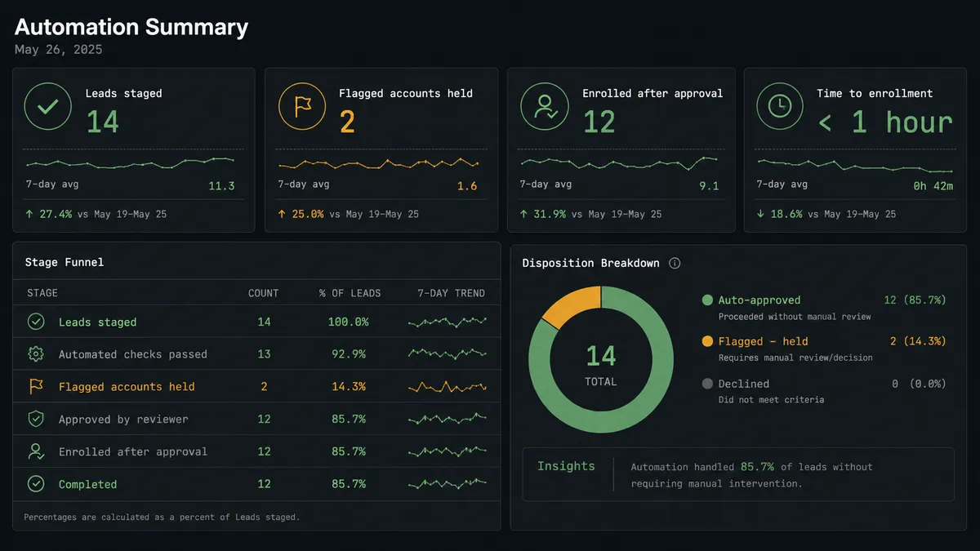The image size is (980, 551).
Task: Select the Automated checks passed row label
Action: 133,354
